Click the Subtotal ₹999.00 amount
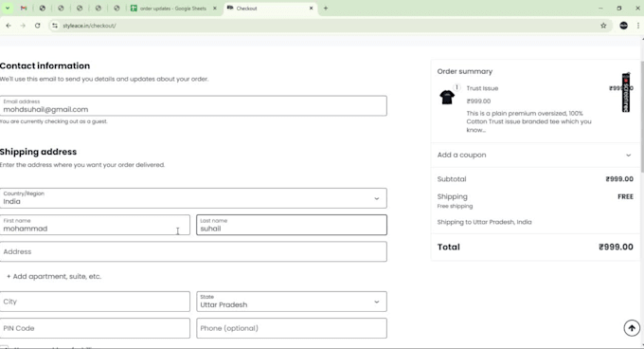Viewport: 644px width, 349px height. point(619,179)
